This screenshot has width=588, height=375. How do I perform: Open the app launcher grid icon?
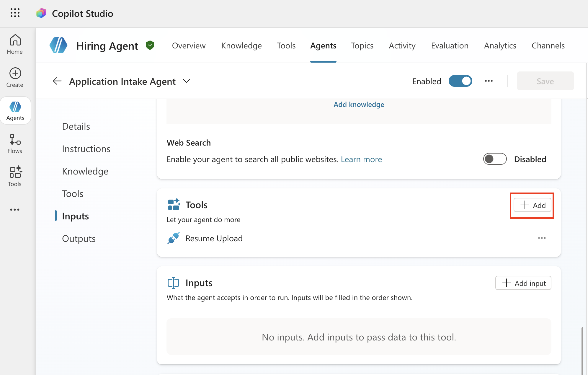(15, 13)
